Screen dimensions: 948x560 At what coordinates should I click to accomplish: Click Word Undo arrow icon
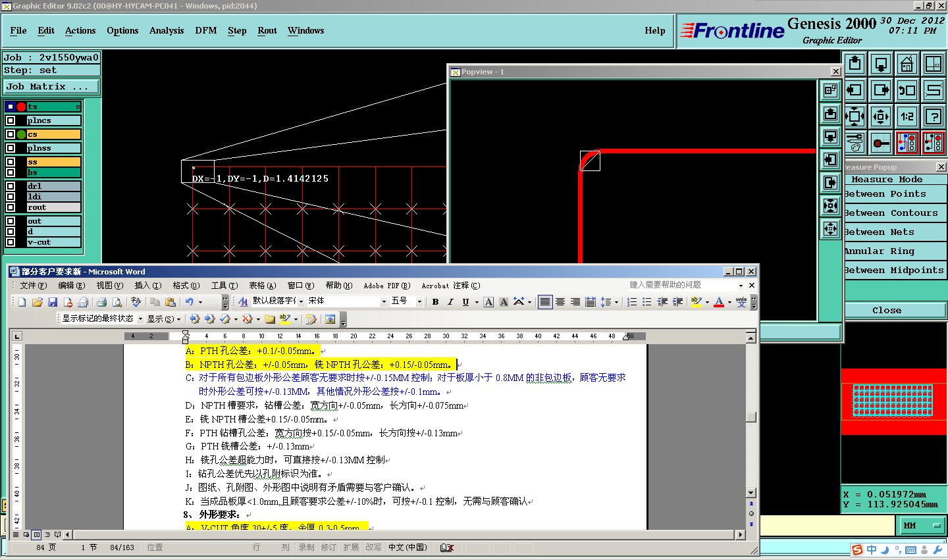[190, 302]
